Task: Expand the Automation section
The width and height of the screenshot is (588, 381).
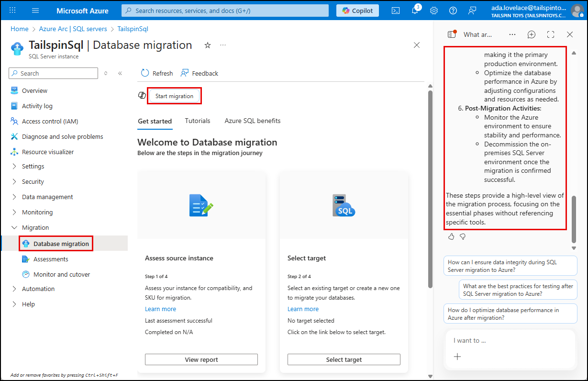Action: pyautogui.click(x=14, y=289)
